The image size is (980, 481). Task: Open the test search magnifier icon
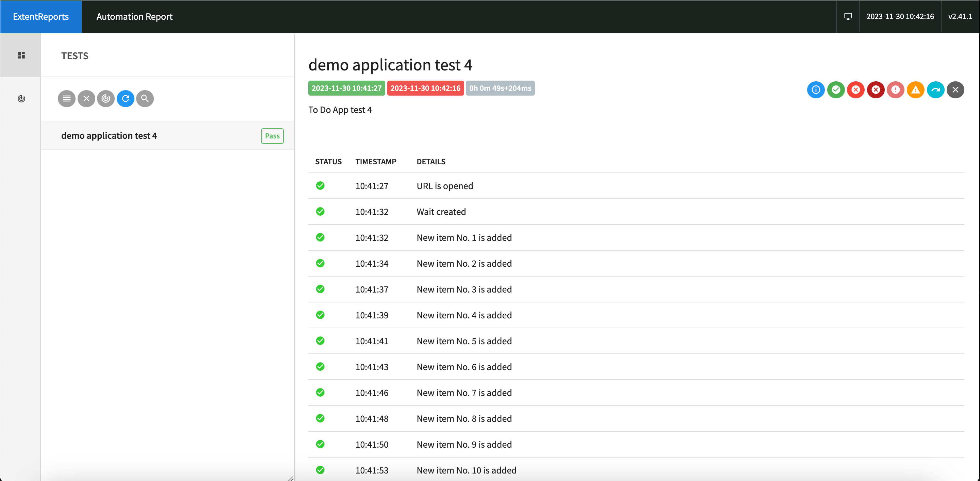145,99
